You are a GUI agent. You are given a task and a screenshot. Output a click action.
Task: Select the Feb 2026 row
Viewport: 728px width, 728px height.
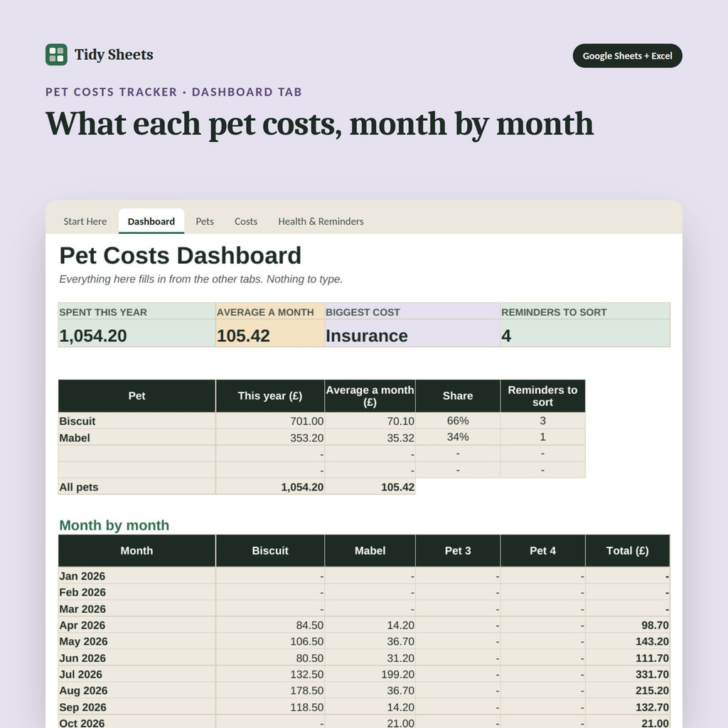(x=364, y=592)
